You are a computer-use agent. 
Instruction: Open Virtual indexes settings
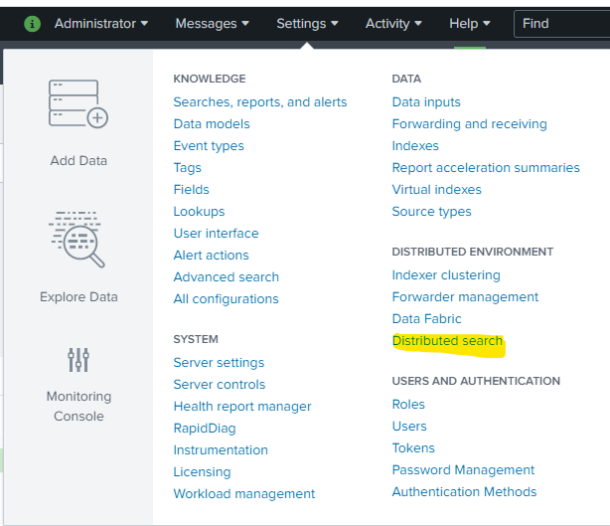(x=437, y=189)
